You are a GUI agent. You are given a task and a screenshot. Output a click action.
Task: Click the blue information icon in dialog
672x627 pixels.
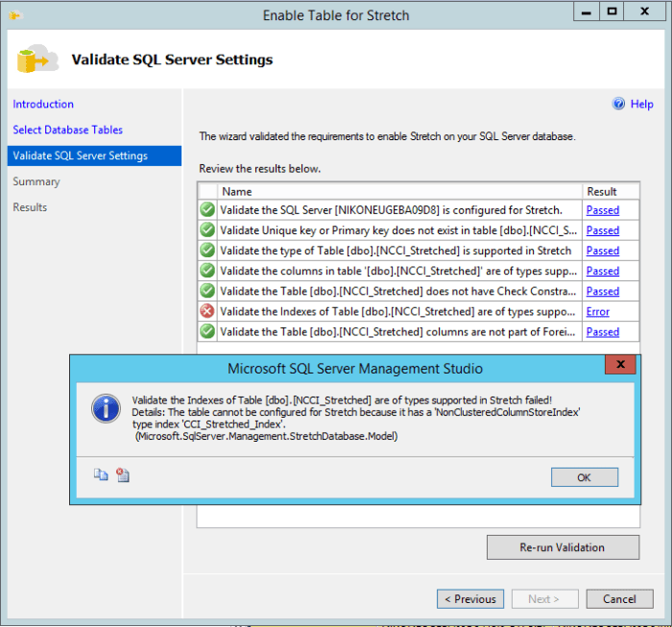click(x=106, y=408)
